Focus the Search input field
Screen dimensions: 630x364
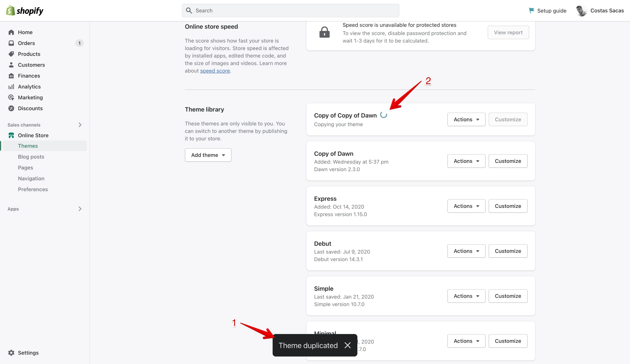pos(290,10)
